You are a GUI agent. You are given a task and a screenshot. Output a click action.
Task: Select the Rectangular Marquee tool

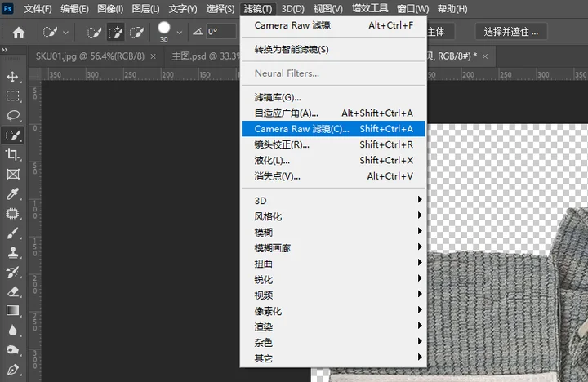tap(13, 96)
